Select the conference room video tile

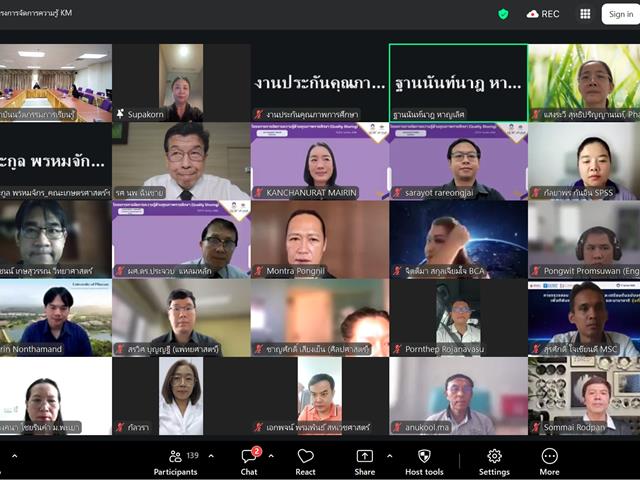click(x=56, y=83)
